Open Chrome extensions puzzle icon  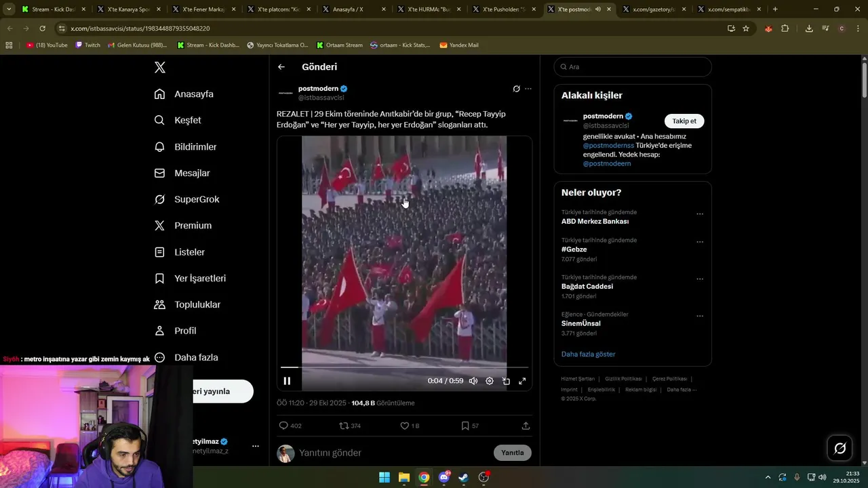coord(785,28)
